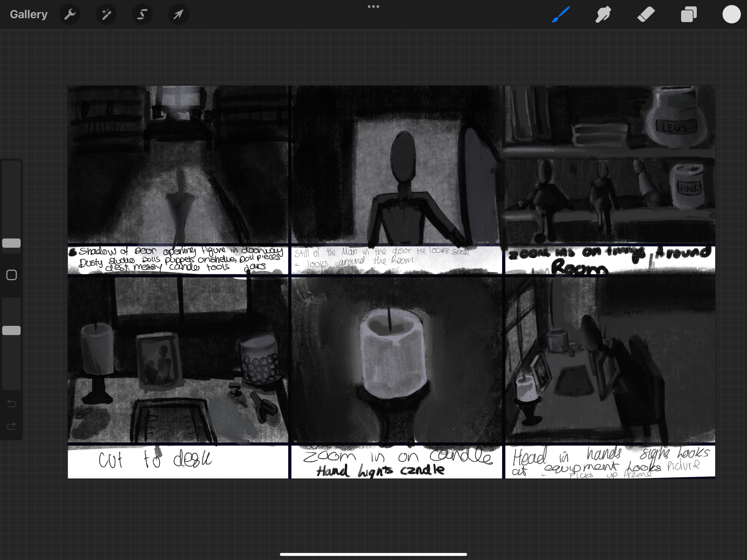
Task: Open the Layers panel
Action: (x=688, y=15)
